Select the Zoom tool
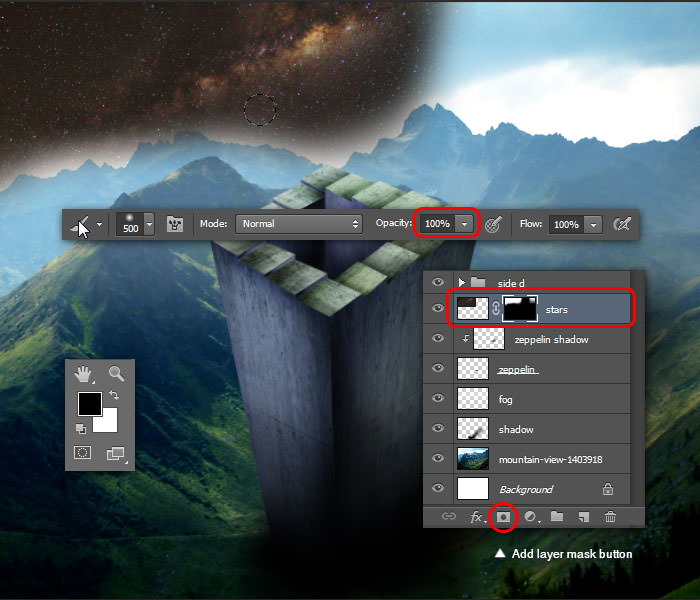This screenshot has height=600, width=700. 116,373
